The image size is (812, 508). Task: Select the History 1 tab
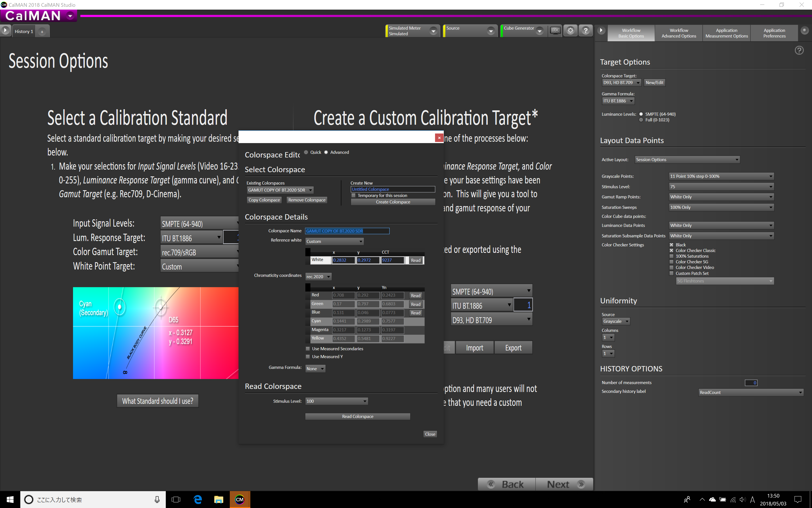[x=24, y=32]
